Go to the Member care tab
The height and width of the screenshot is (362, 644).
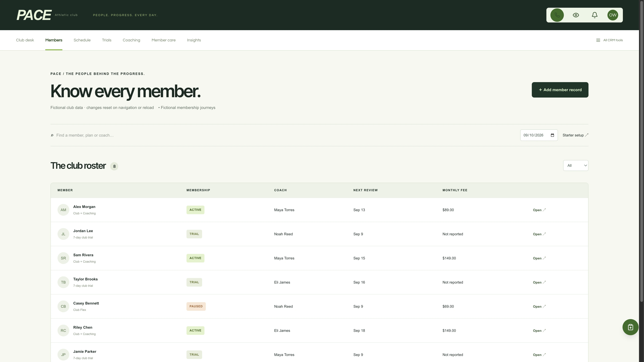pyautogui.click(x=164, y=40)
